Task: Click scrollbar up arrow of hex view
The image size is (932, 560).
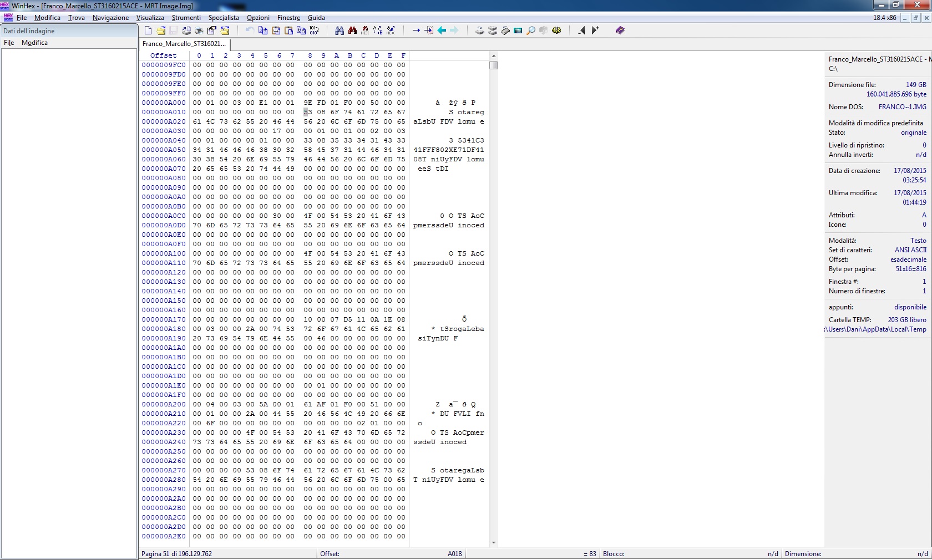Action: click(494, 56)
